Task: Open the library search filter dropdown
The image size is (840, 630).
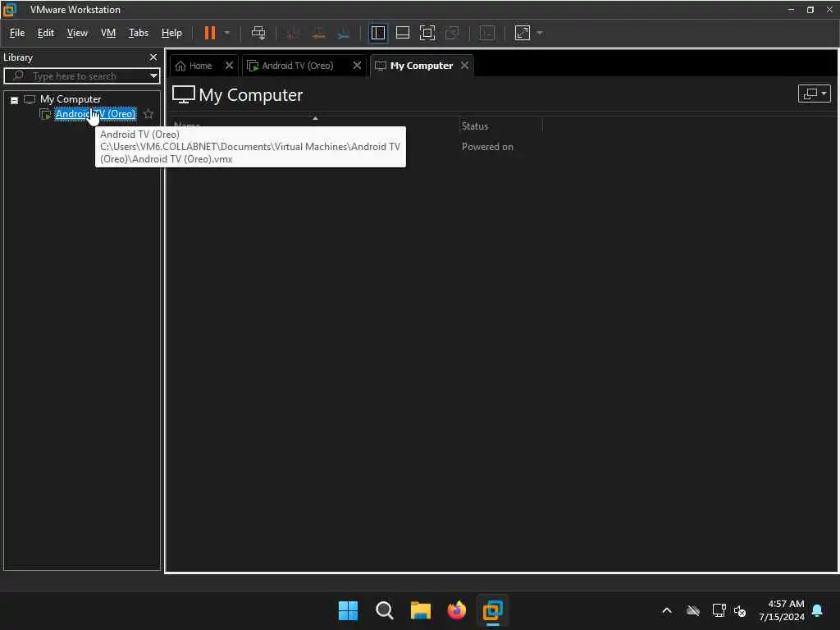Action: point(153,76)
